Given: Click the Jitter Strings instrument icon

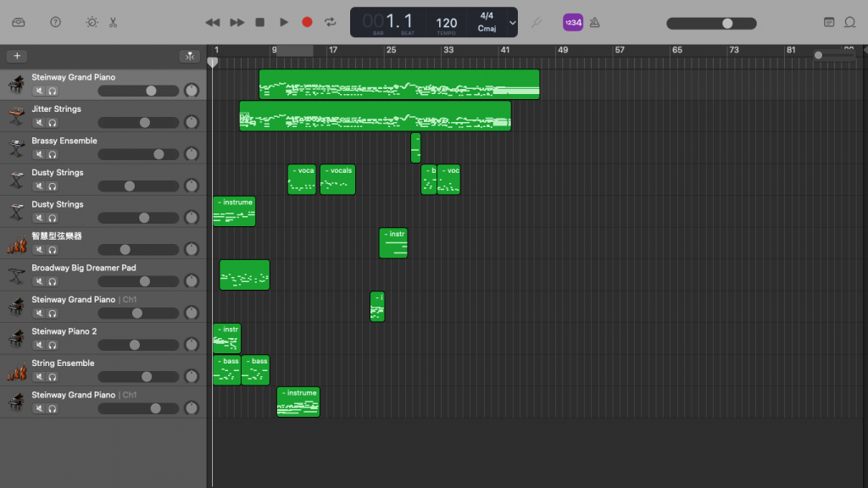Looking at the screenshot, I should (x=15, y=116).
